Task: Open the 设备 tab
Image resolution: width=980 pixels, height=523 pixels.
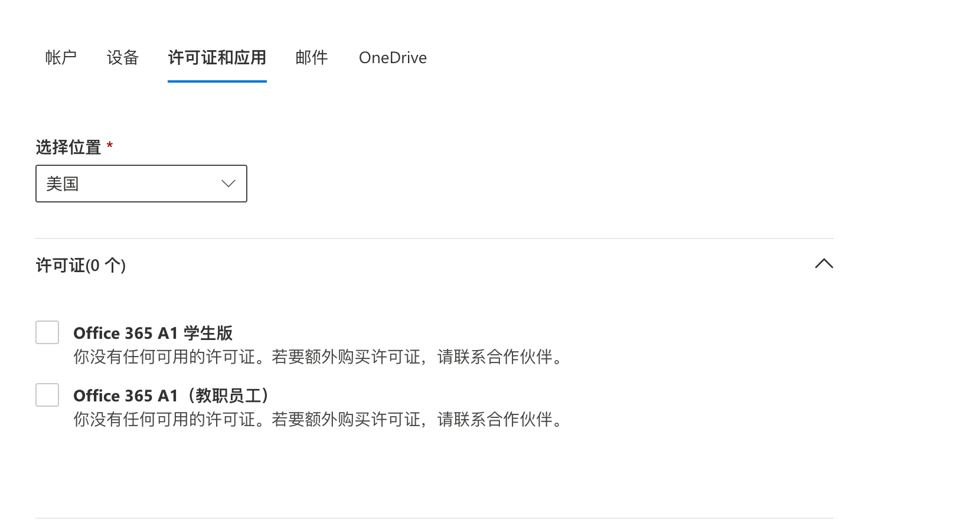Action: (x=123, y=57)
